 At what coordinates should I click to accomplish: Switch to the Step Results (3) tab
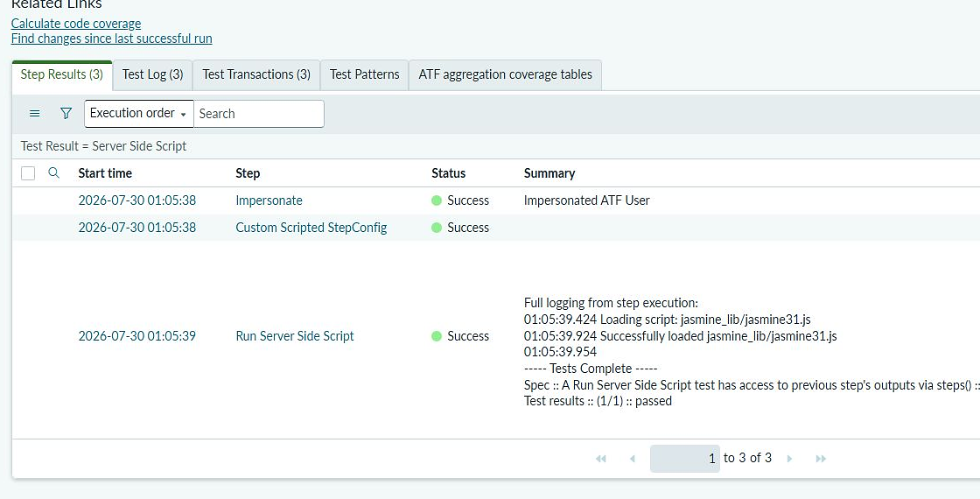coord(62,74)
